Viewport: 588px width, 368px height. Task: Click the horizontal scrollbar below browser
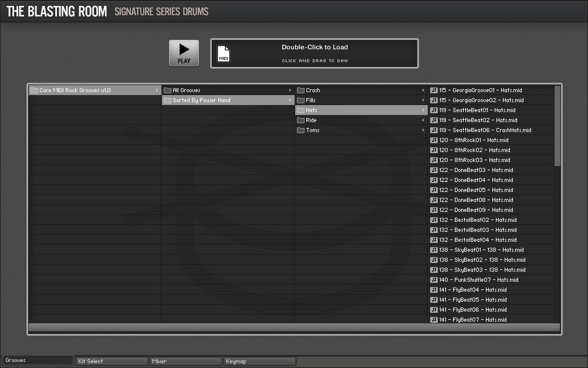click(x=295, y=328)
